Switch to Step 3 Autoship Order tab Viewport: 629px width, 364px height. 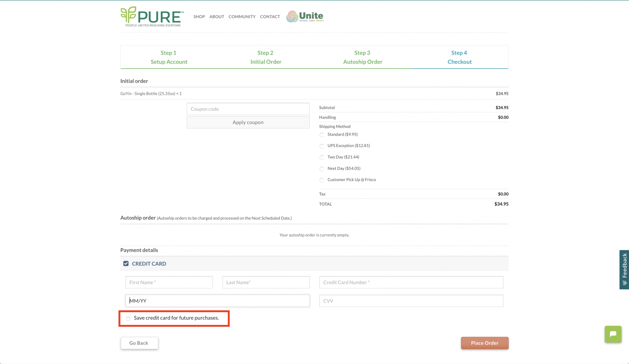363,57
